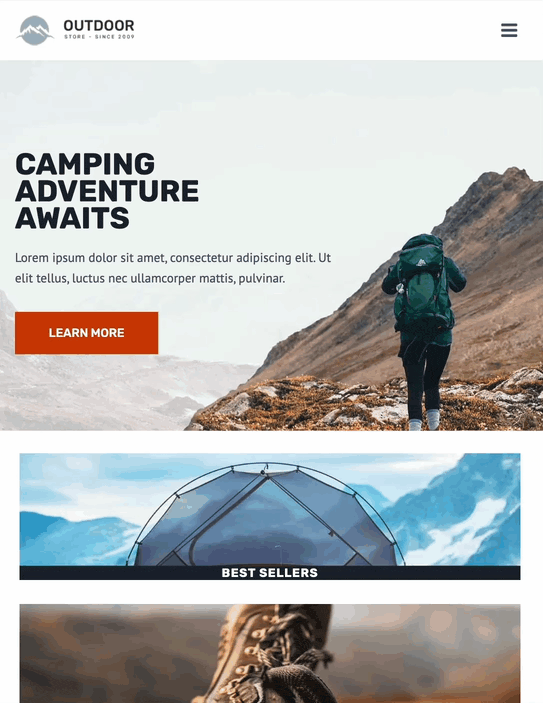Click the OUTDOOR brand name text

[99, 26]
